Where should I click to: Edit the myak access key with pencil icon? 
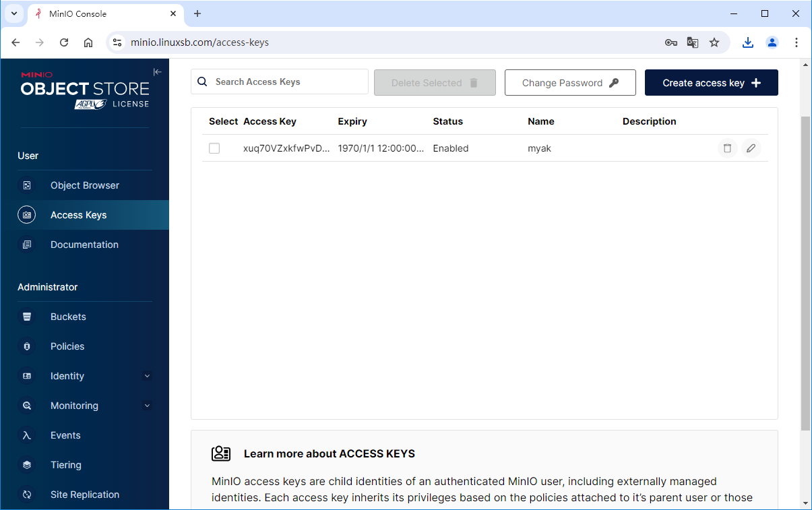pos(751,148)
